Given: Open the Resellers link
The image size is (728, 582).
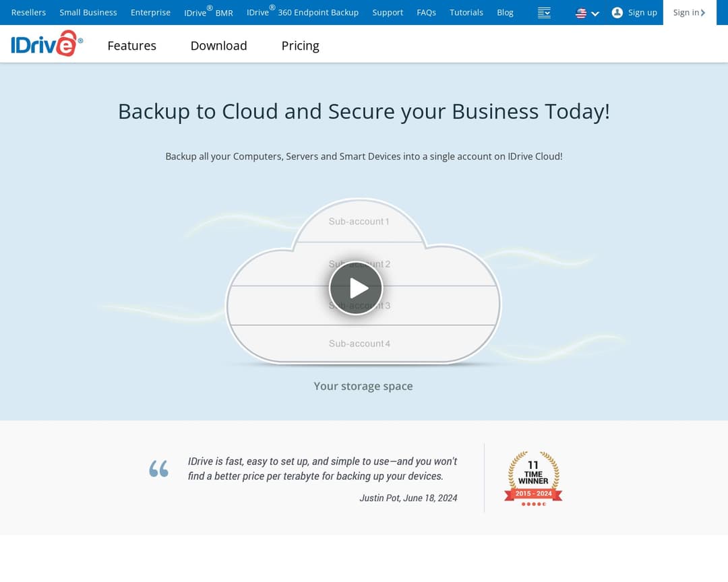Looking at the screenshot, I should pos(28,13).
